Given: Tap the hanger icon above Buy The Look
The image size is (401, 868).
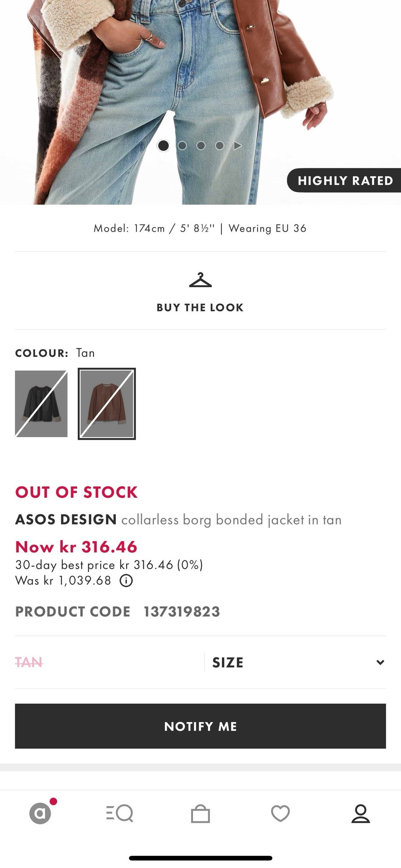Looking at the screenshot, I should pyautogui.click(x=200, y=280).
